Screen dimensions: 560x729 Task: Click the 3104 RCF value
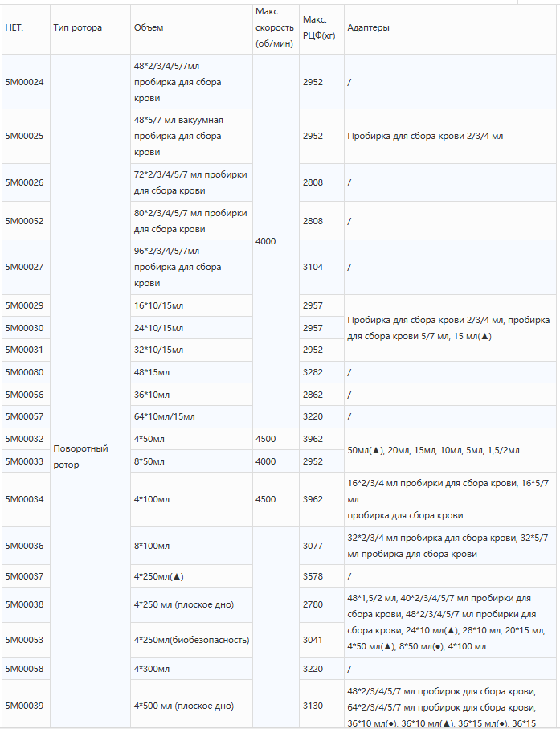[313, 267]
